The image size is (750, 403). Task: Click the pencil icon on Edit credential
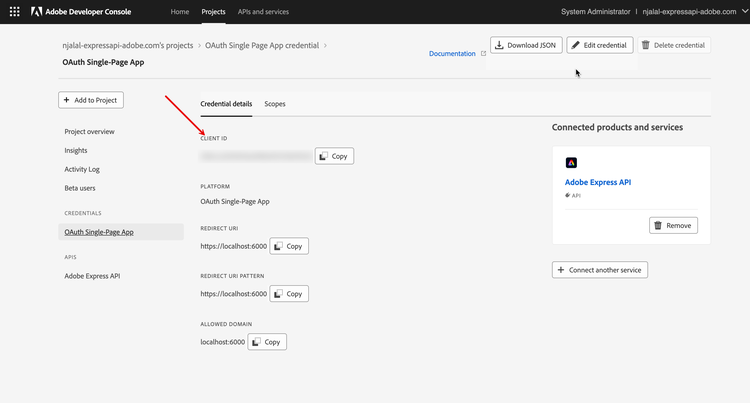tap(575, 45)
